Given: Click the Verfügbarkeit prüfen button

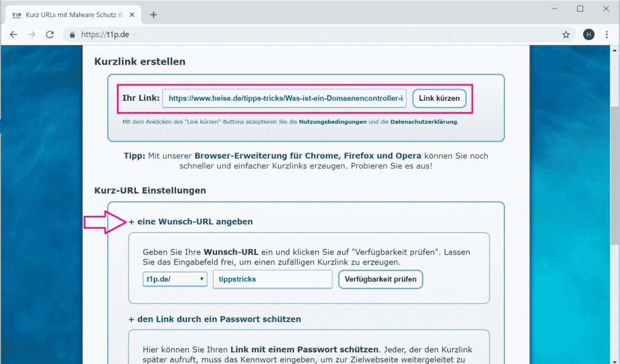Looking at the screenshot, I should tap(380, 279).
